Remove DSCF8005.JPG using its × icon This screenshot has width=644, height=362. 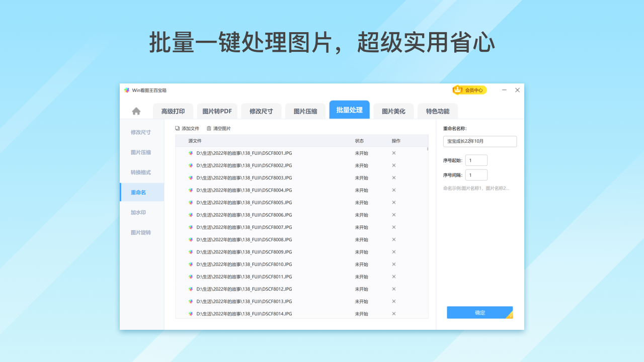[393, 202]
